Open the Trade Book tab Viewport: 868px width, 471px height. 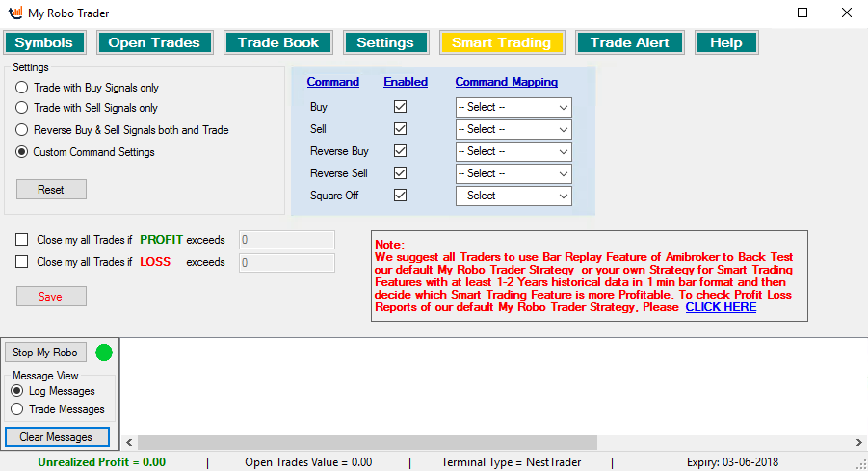(277, 42)
